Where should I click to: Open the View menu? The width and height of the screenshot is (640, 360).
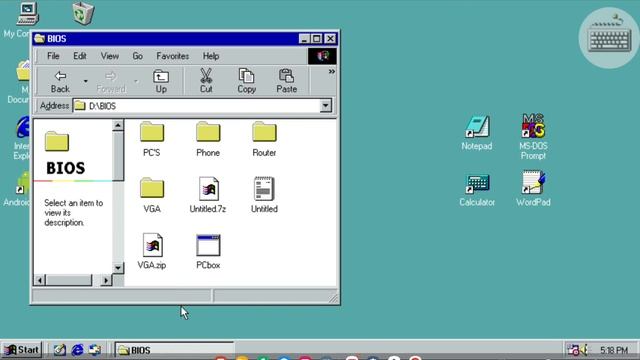(x=110, y=56)
